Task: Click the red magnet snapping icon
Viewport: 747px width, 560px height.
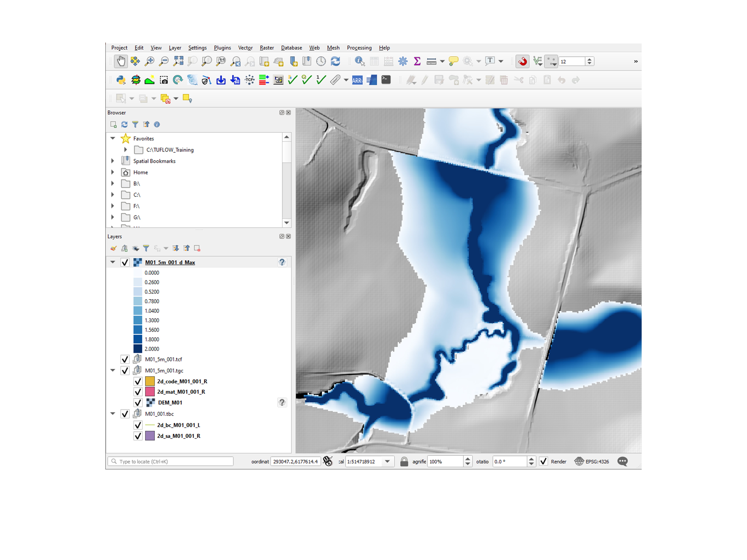Action: tap(522, 61)
